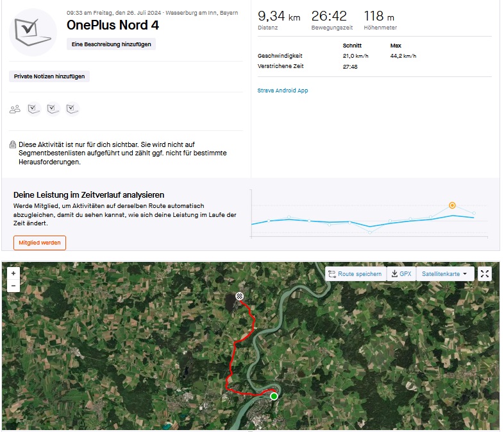Open the Satellitenkarte map type dropdown
The image size is (504, 432).
point(444,274)
